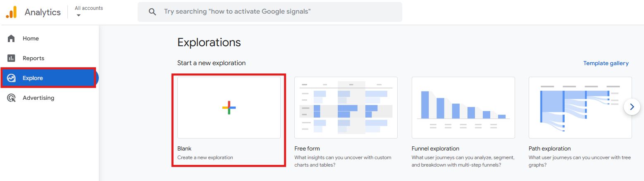The image size is (644, 181).
Task: Click the Reports bar chart icon
Action: coord(11,58)
